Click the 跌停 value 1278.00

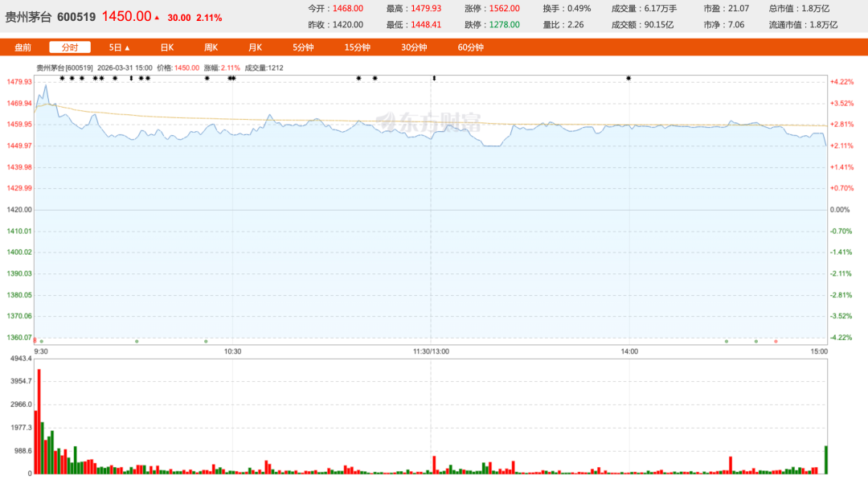[x=504, y=25]
